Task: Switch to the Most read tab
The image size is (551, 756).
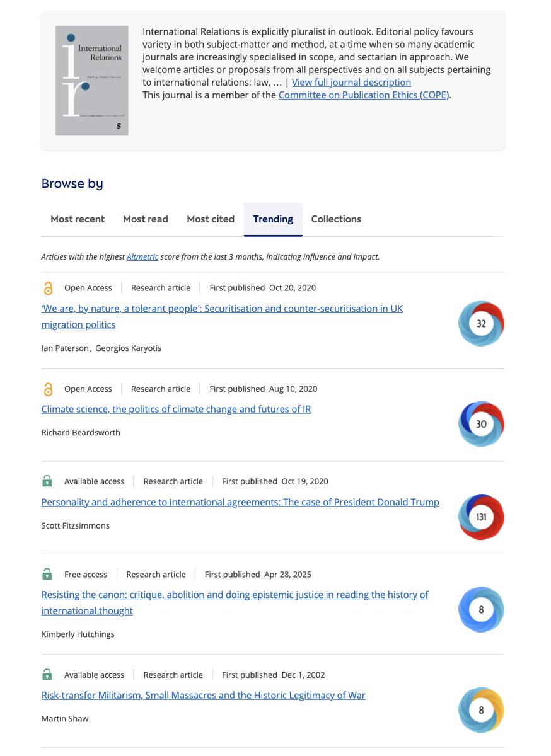Action: [x=146, y=219]
